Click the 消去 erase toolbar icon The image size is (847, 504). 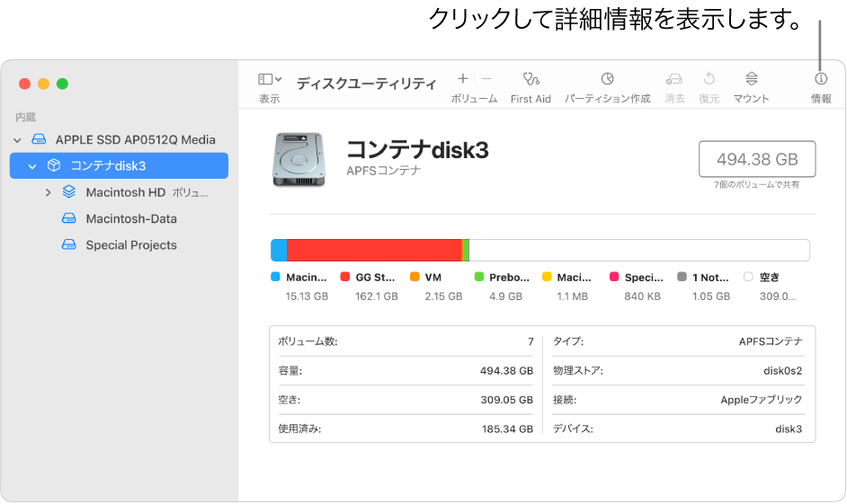click(674, 79)
